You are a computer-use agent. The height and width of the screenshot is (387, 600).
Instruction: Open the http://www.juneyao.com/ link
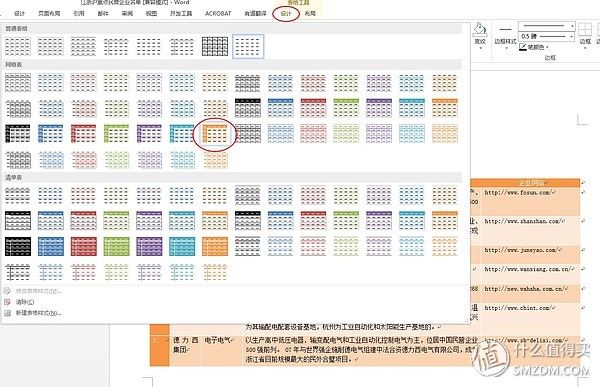pyautogui.click(x=522, y=250)
